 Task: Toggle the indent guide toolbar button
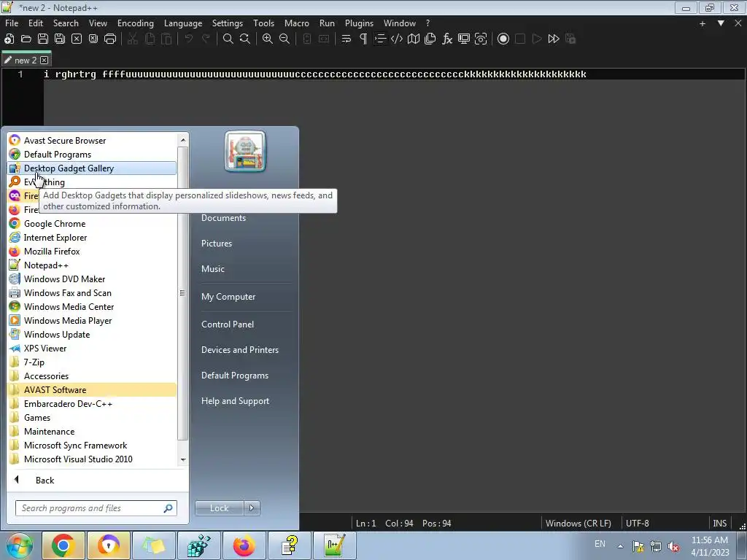[380, 39]
